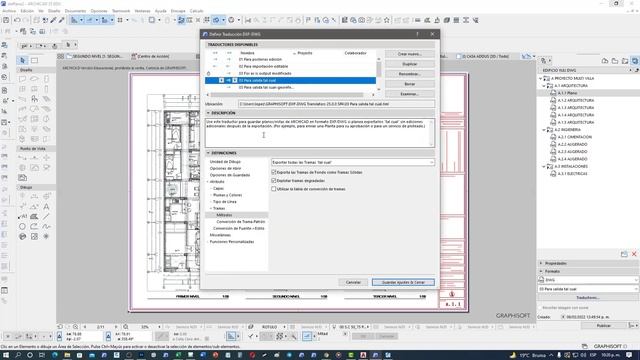Open the Documento menu

[x=76, y=11]
